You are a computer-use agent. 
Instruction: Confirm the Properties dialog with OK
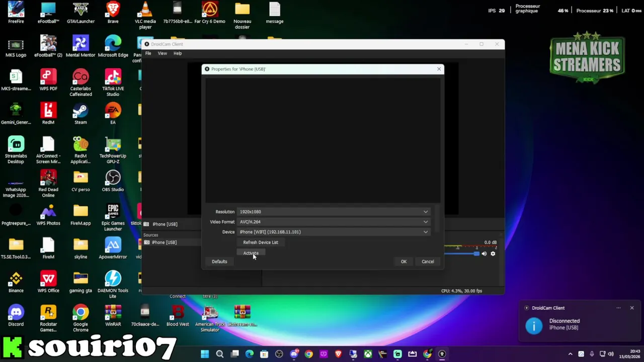404,261
